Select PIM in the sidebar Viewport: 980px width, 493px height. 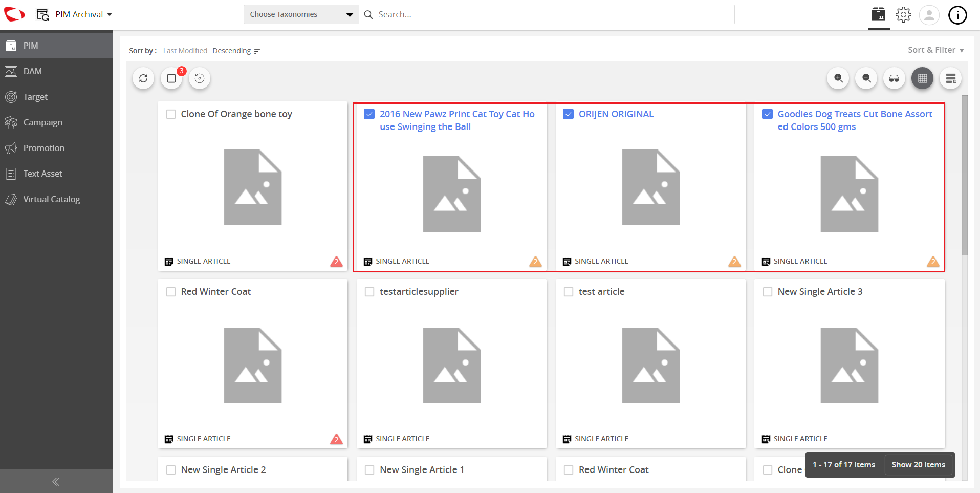(56, 46)
